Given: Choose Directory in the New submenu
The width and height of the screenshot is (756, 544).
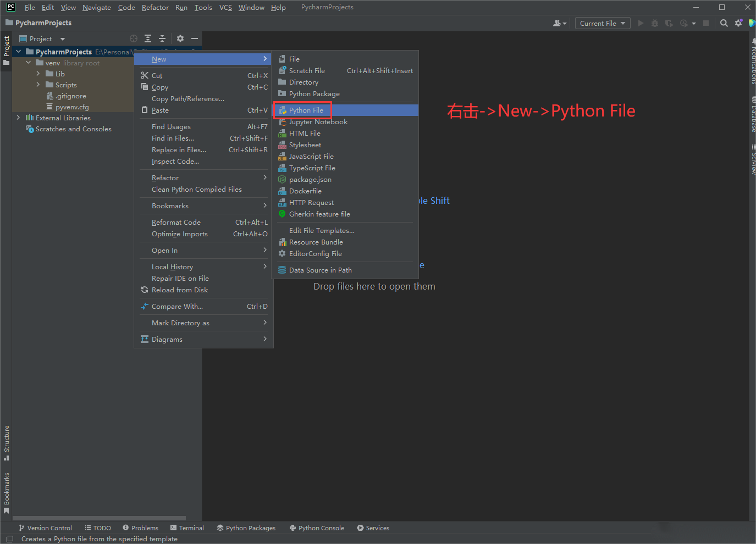Looking at the screenshot, I should tap(346, 82).
